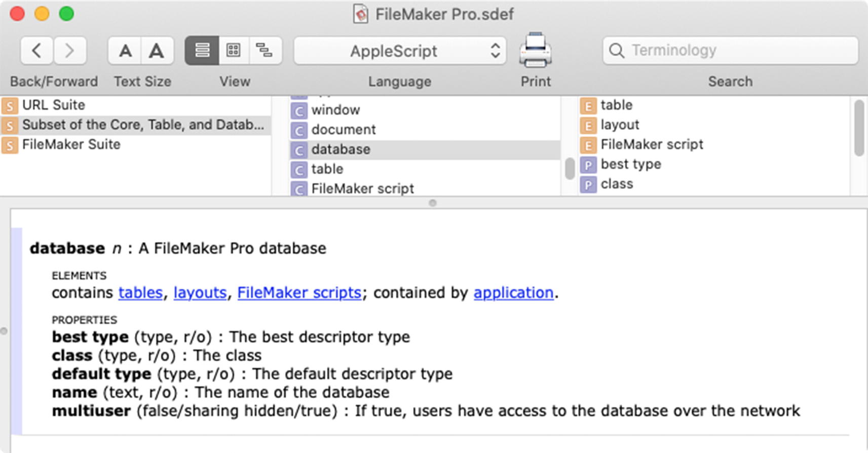
Task: Select the class property in the right column
Action: pyautogui.click(x=714, y=184)
